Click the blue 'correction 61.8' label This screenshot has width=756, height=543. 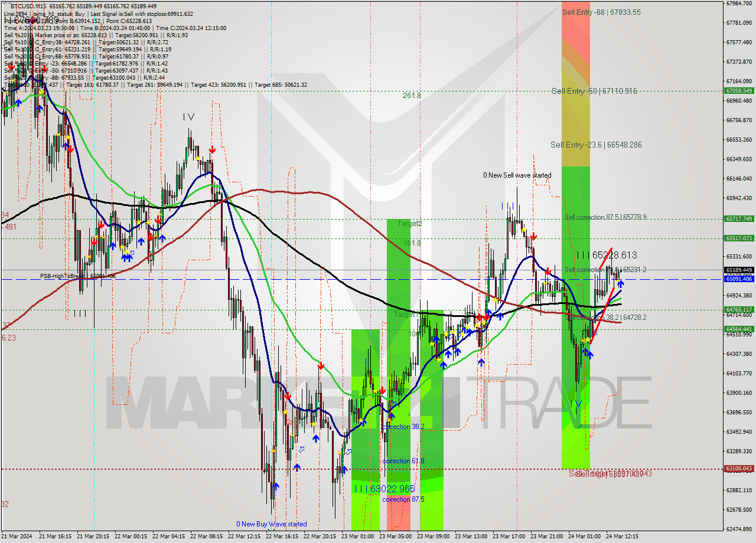(403, 461)
